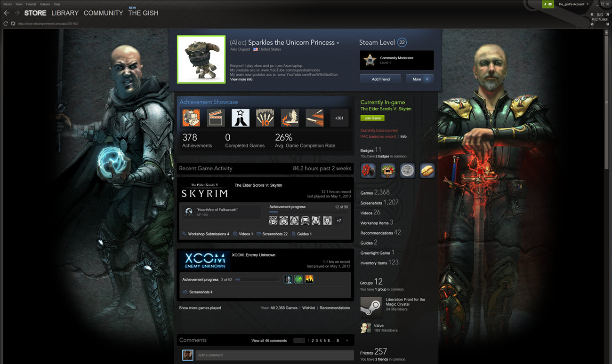Open the LIBRARY tab
This screenshot has height=364, width=612.
click(65, 13)
